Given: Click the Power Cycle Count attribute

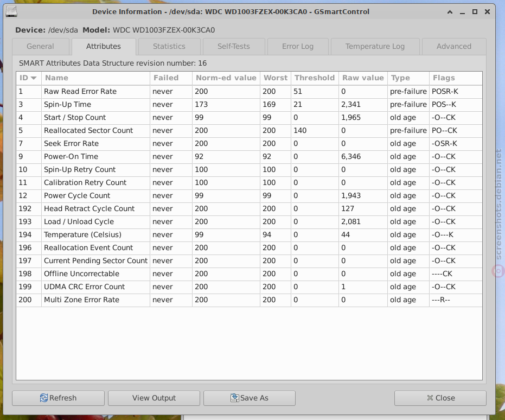Looking at the screenshot, I should pyautogui.click(x=250, y=196).
